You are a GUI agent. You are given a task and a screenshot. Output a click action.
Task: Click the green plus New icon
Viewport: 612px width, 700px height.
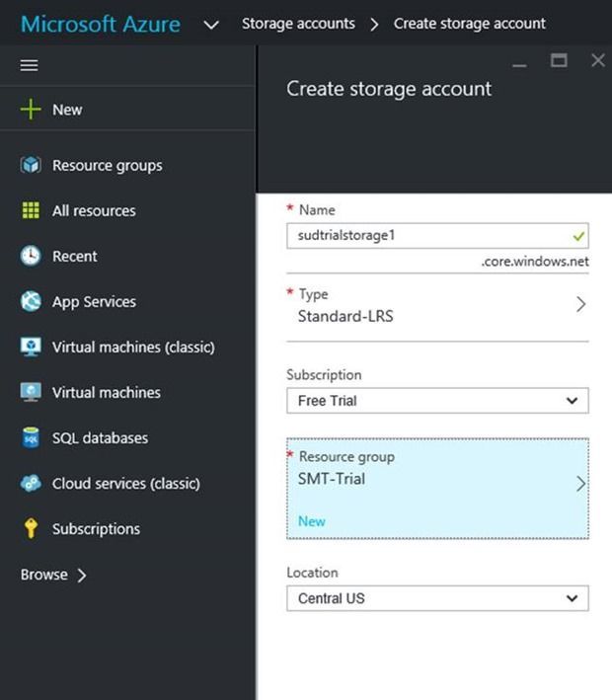31,110
